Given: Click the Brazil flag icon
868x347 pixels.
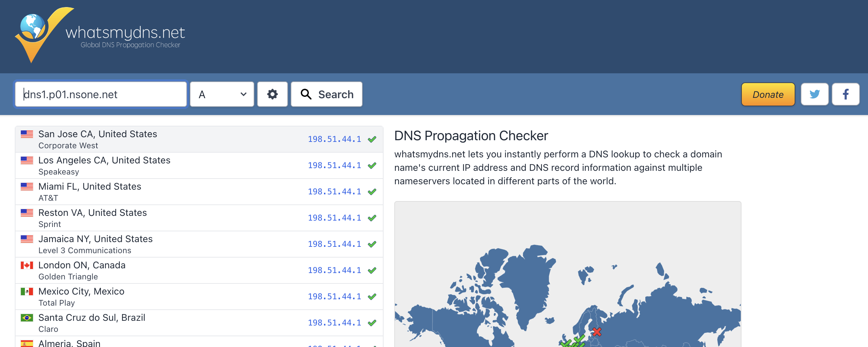Looking at the screenshot, I should coord(27,318).
